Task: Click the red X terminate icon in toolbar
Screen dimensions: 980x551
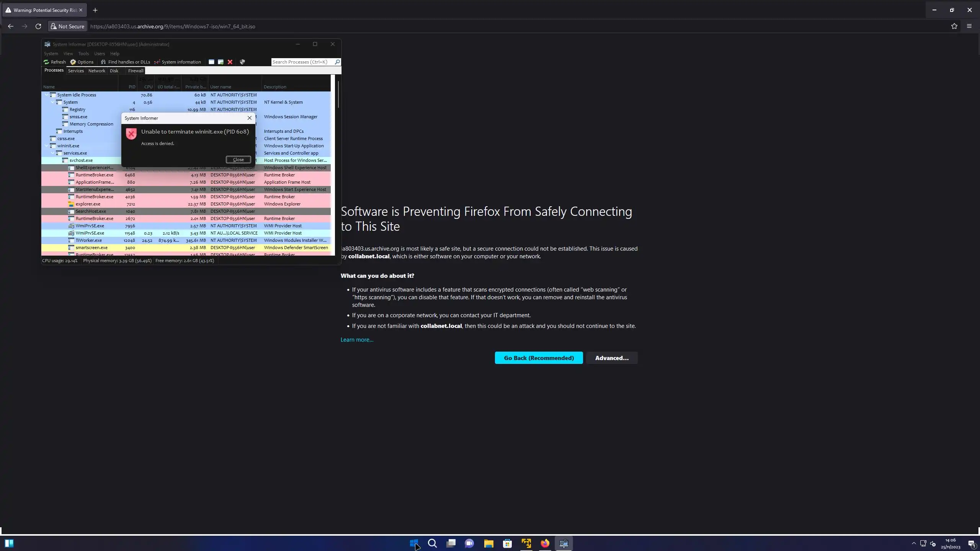Action: click(230, 62)
